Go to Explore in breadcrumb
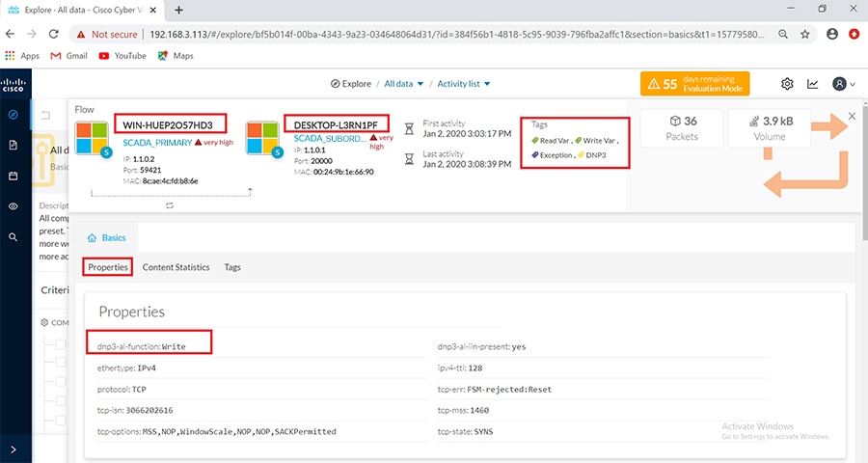This screenshot has height=463, width=868. coord(351,84)
